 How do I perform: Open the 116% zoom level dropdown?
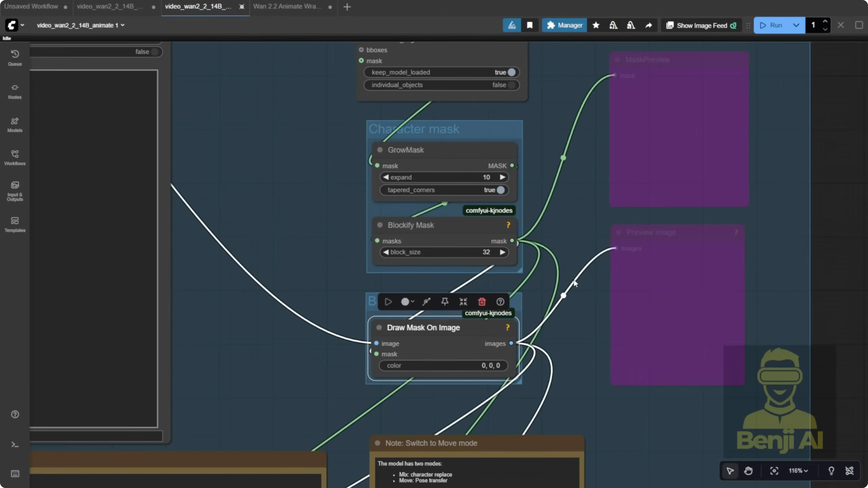pyautogui.click(x=798, y=471)
